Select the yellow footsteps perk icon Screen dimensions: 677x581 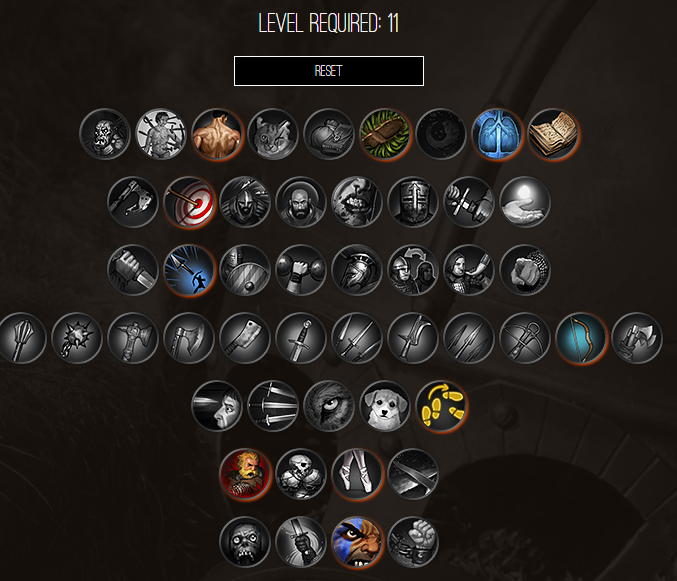(441, 406)
